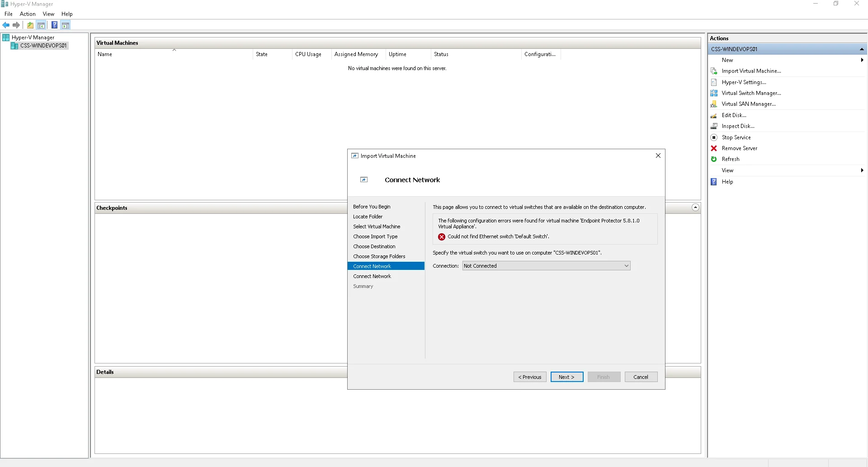Click the Hyper-V Settings icon in Actions
This screenshot has width=868, height=467.
tap(714, 82)
